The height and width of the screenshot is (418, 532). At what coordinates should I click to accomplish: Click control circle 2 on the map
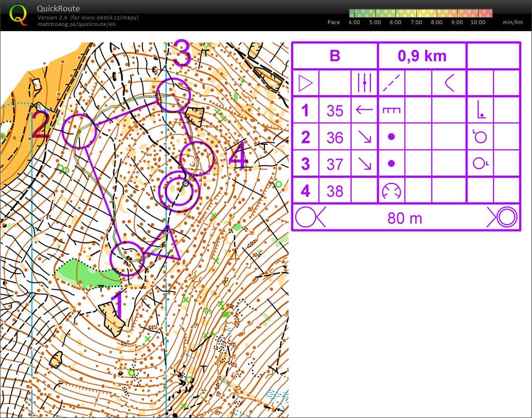pos(79,131)
